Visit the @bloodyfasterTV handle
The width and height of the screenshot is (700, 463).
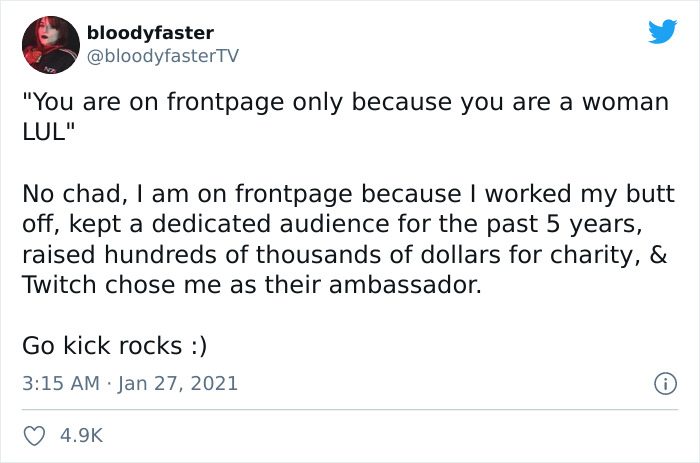[x=164, y=56]
